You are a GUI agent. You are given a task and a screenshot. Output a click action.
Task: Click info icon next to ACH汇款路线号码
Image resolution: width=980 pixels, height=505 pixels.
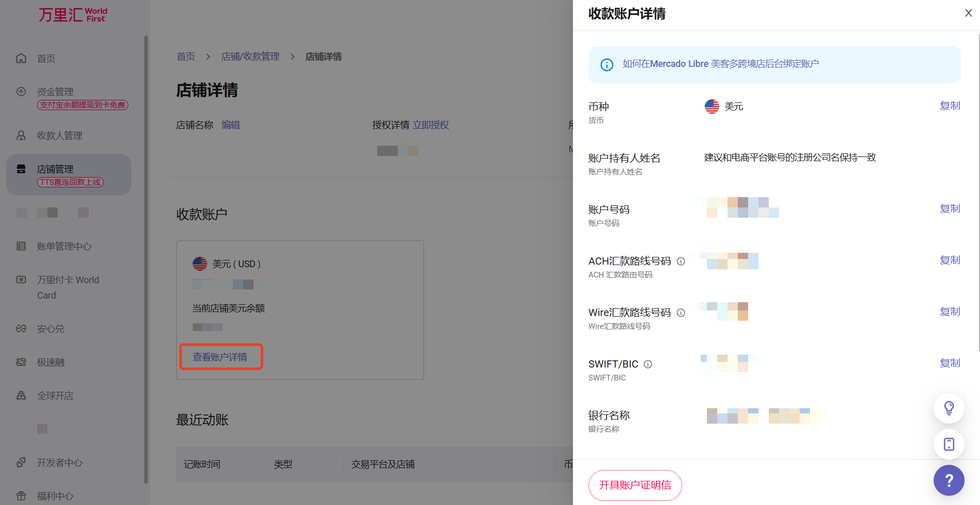[x=681, y=261]
